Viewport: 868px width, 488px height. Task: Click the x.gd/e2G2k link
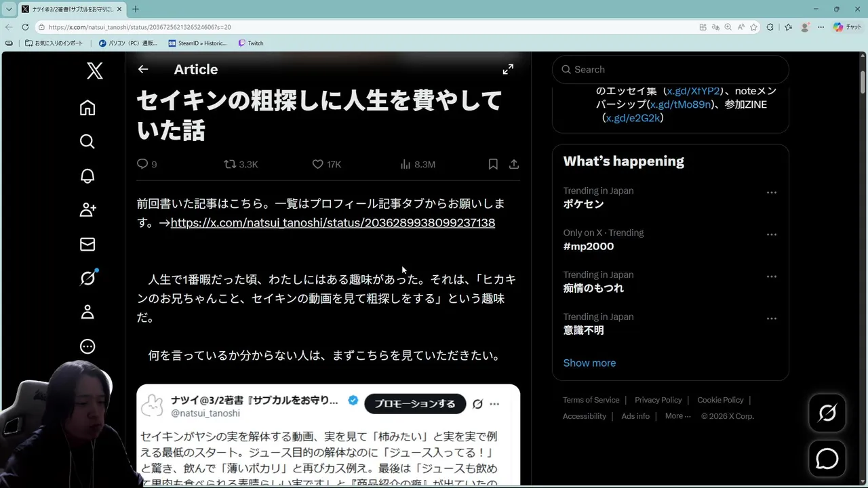click(x=632, y=118)
